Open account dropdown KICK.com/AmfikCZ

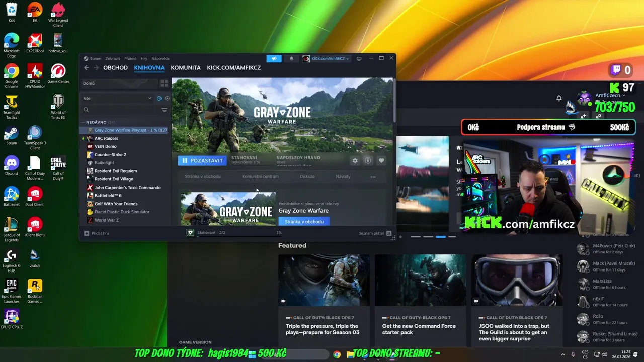coord(326,58)
